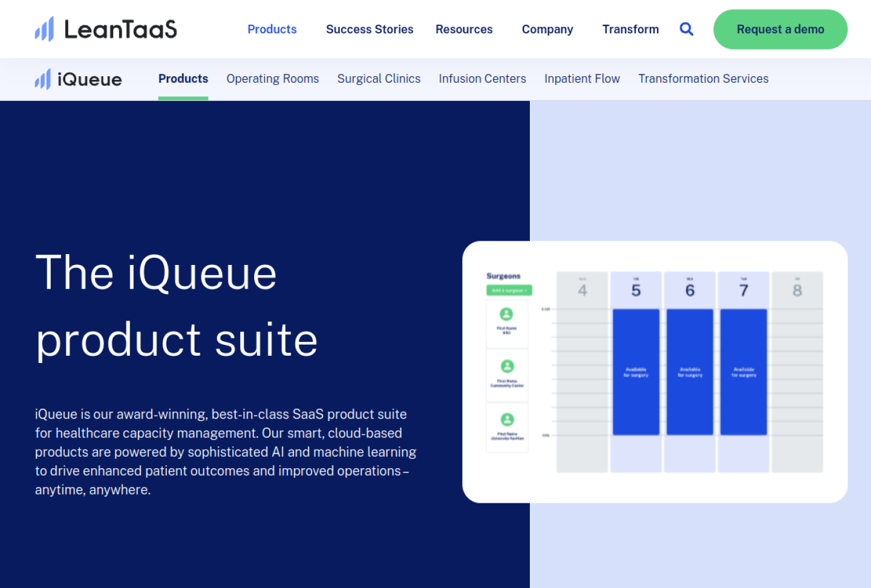Screen dimensions: 871x588
Task: Open the search magnifier icon
Action: pos(686,29)
